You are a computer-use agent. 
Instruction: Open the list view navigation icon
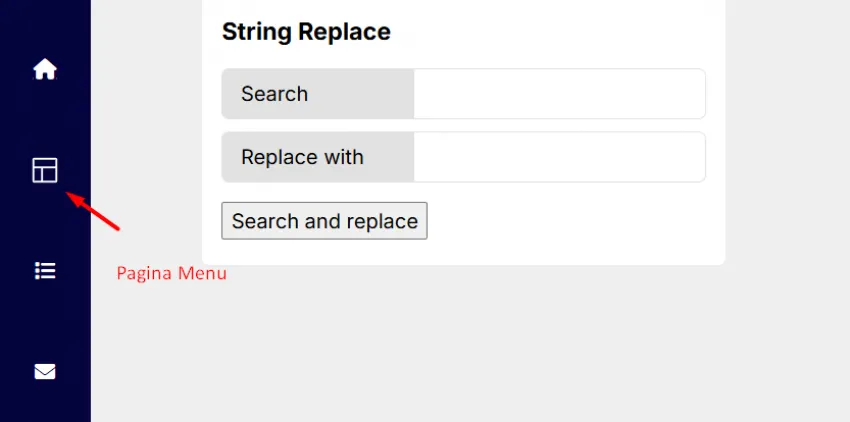[x=45, y=270]
